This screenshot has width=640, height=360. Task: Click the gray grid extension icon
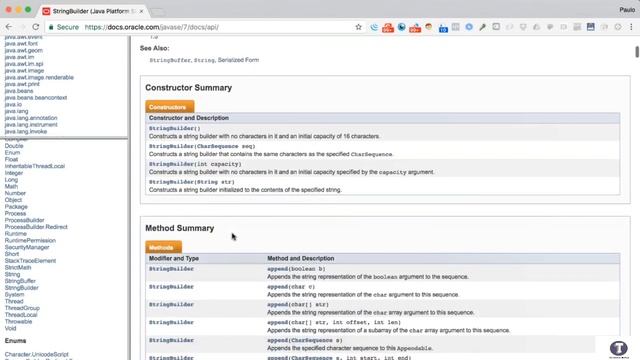coord(456,27)
